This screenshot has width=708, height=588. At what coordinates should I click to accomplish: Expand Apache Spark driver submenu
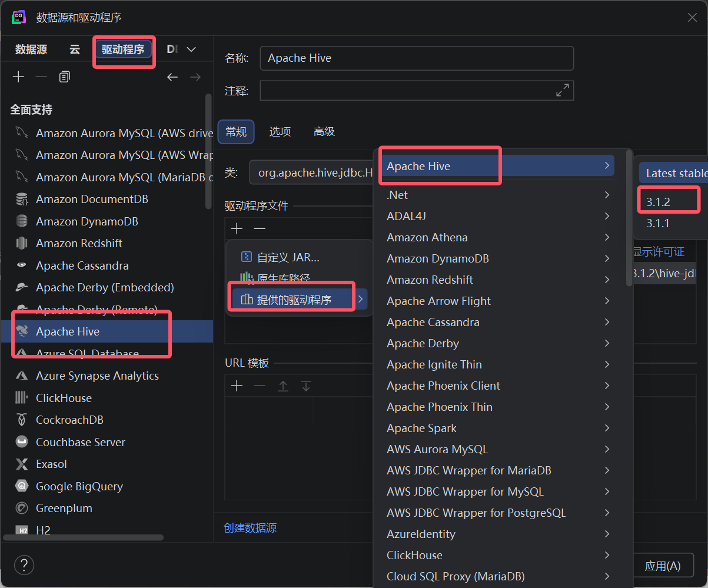tap(607, 428)
